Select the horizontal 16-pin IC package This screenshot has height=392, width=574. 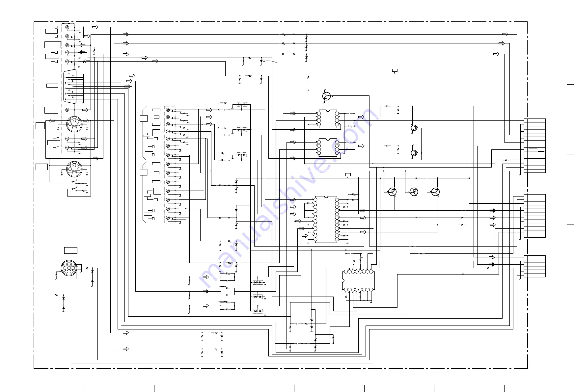tap(358, 281)
